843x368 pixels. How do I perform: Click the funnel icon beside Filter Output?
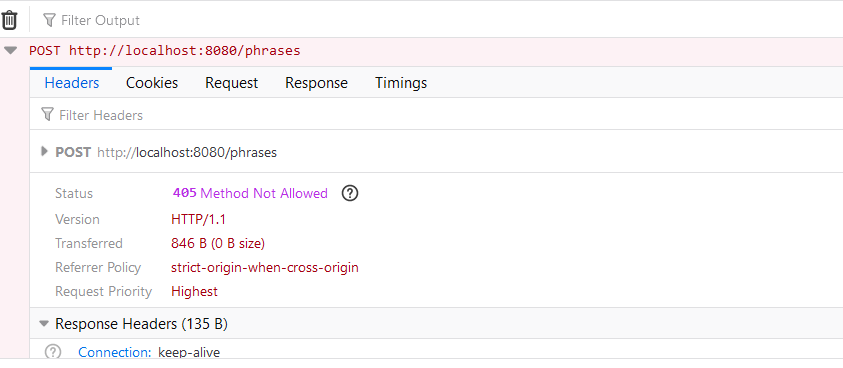click(49, 20)
